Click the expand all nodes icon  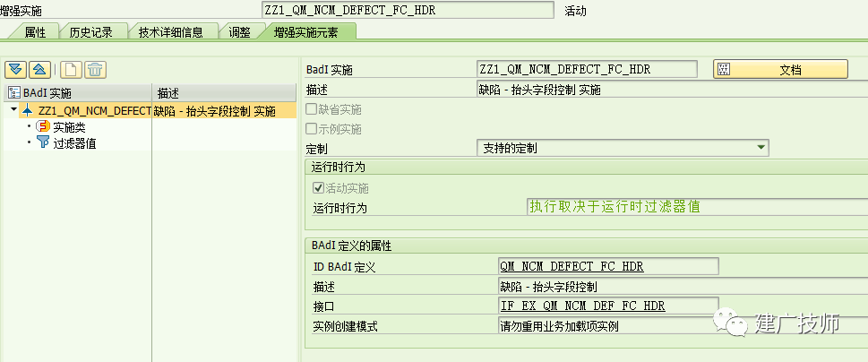coord(15,69)
